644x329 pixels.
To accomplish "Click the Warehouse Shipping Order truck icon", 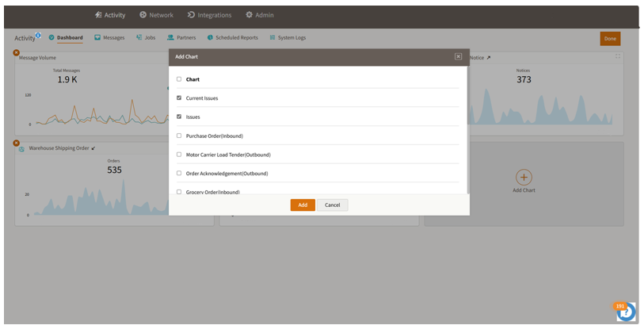I will click(x=21, y=149).
